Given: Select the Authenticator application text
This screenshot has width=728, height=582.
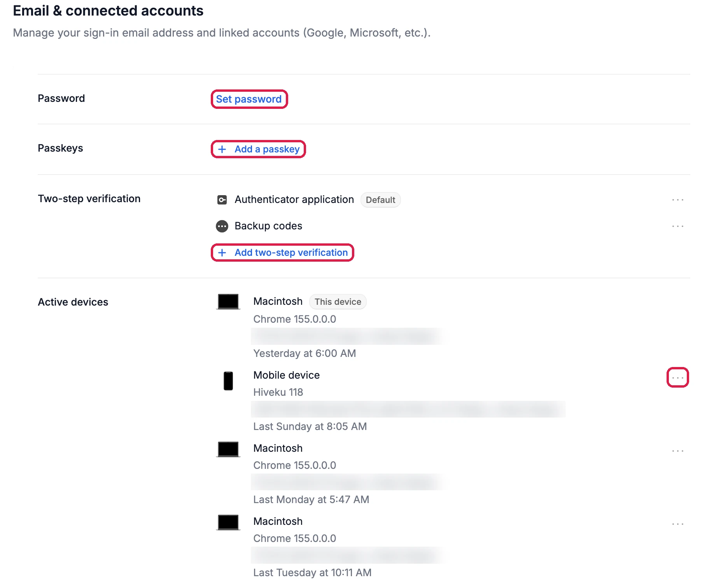Looking at the screenshot, I should (x=294, y=200).
